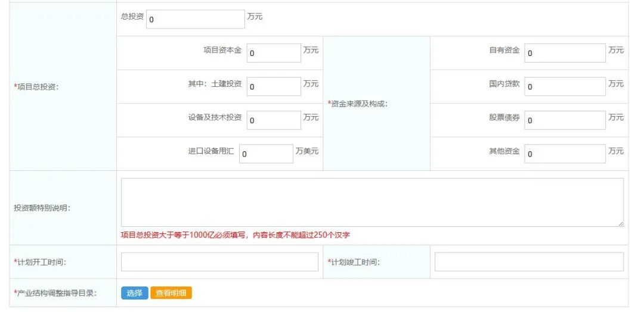Click the orange 查看明细 button
Viewport: 644px width, 312px height.
171,293
